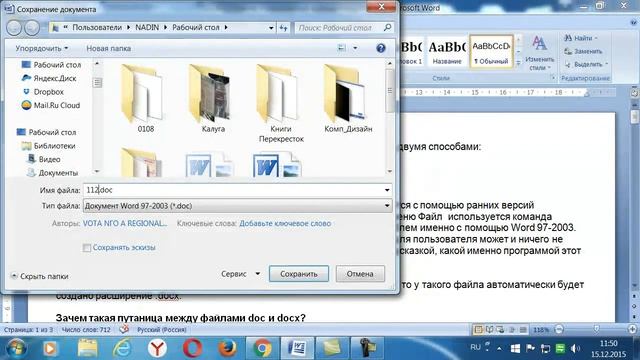Click the proofing check icon in status bar
The image size is (640, 360).
point(124,329)
